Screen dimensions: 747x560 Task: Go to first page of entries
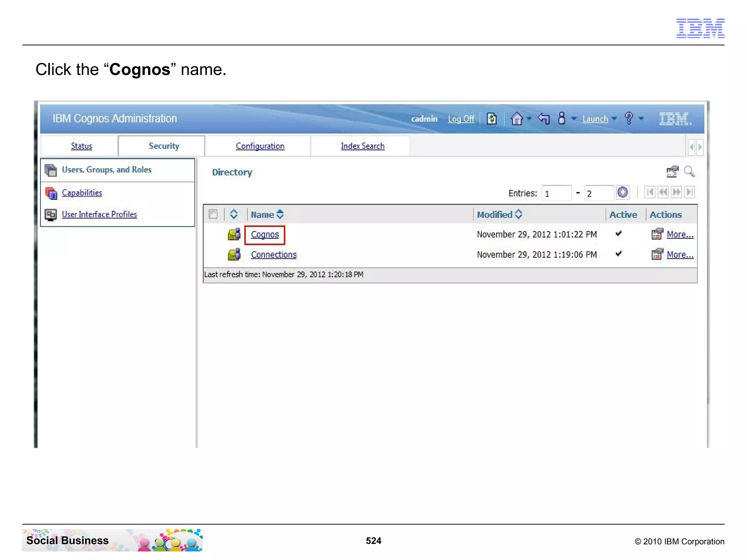650,192
